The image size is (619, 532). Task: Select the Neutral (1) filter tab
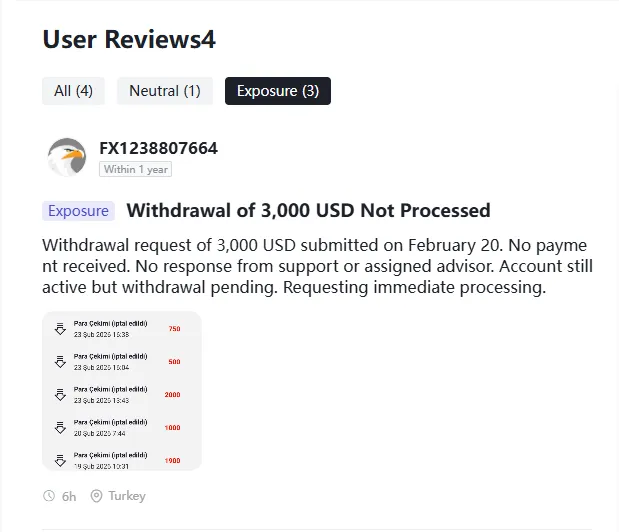click(165, 91)
